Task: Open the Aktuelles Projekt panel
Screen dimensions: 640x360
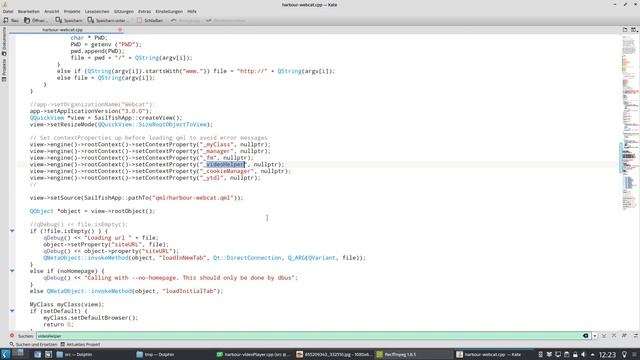Action: 80,344
